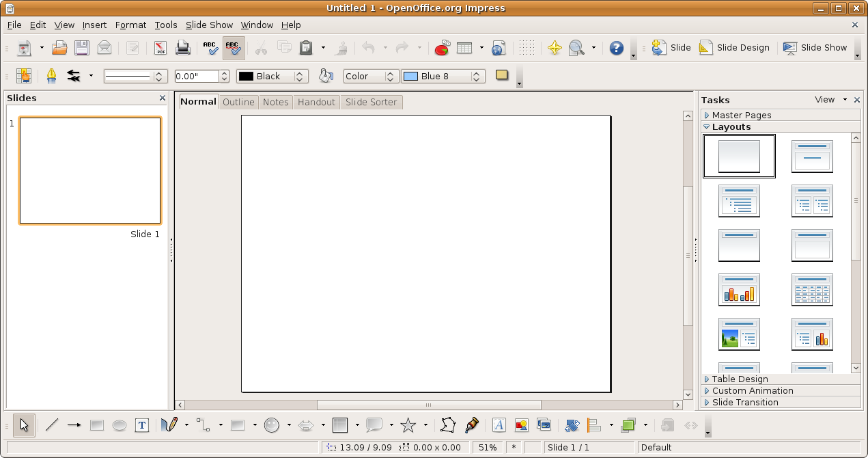Select the Stars shape tool

[408, 425]
